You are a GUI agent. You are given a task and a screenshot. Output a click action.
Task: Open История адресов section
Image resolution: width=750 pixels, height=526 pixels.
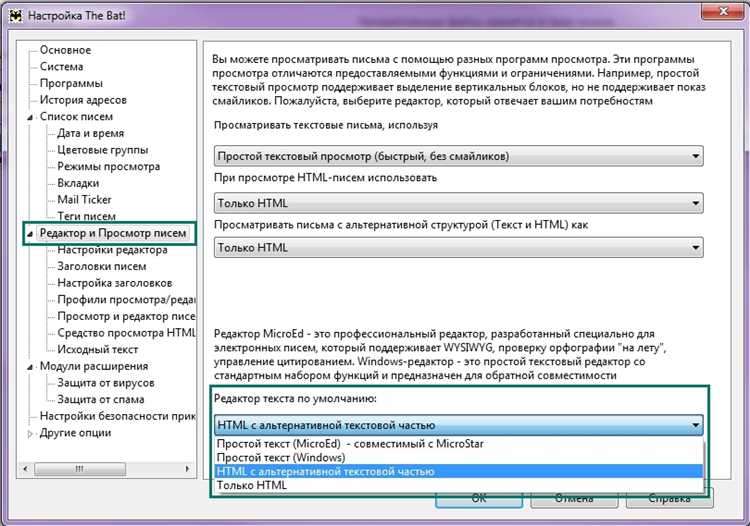(x=83, y=100)
